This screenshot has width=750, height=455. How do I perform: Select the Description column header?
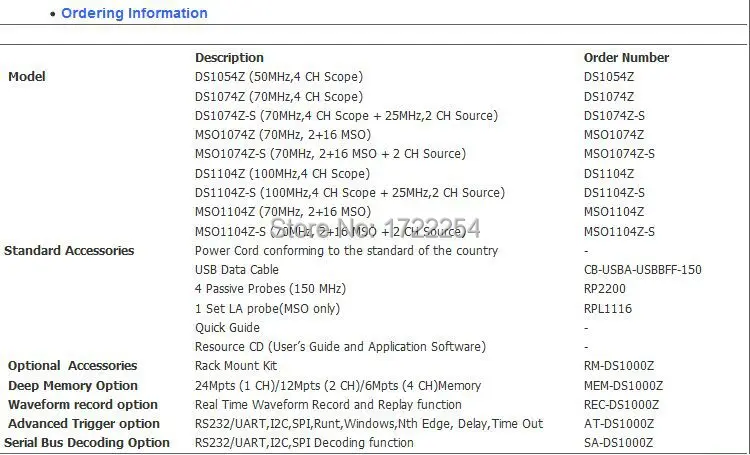tap(229, 57)
